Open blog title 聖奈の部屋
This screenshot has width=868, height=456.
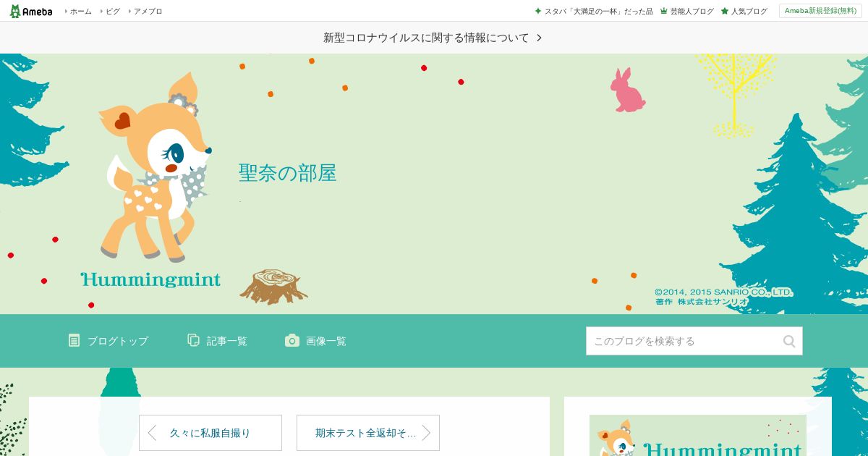point(288,173)
